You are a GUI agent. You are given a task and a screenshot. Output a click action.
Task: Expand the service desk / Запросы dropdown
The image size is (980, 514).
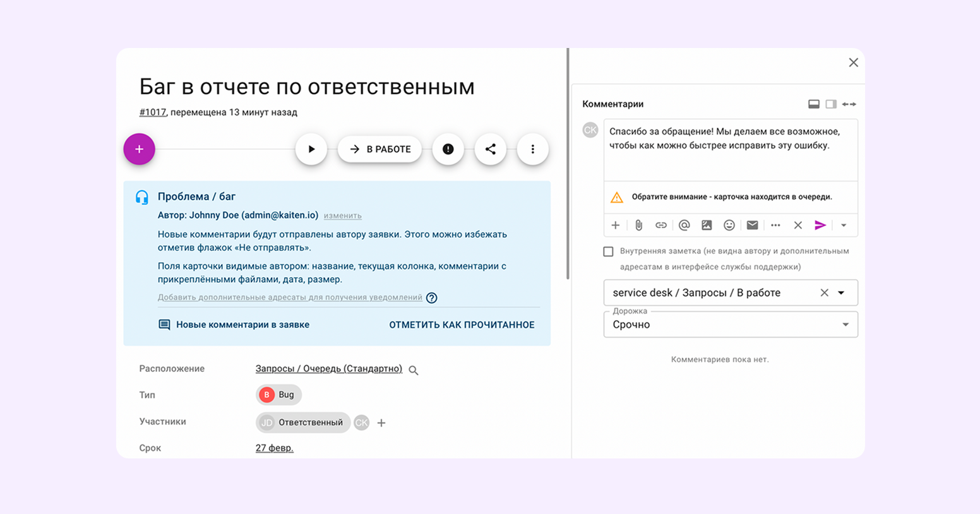[x=841, y=293]
